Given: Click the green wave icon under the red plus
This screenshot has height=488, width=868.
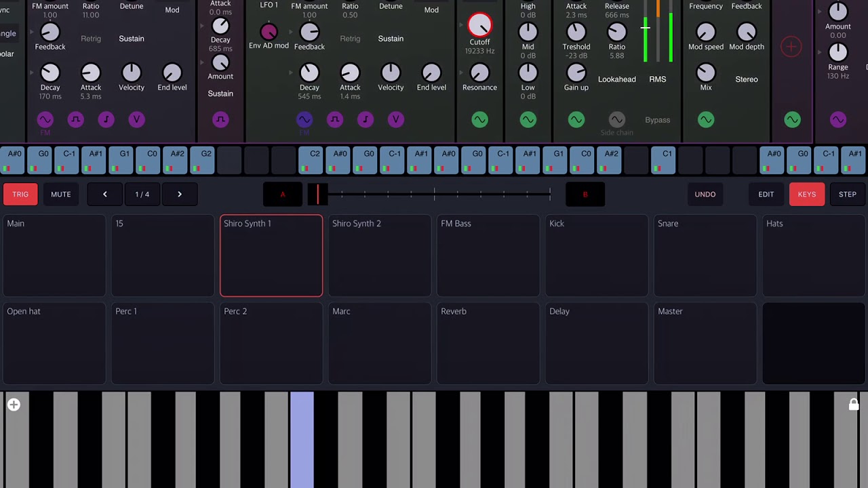Looking at the screenshot, I should (x=792, y=120).
